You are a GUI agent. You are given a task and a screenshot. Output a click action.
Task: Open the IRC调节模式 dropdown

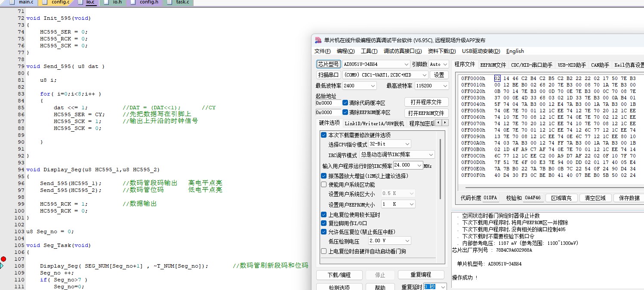pos(397,154)
